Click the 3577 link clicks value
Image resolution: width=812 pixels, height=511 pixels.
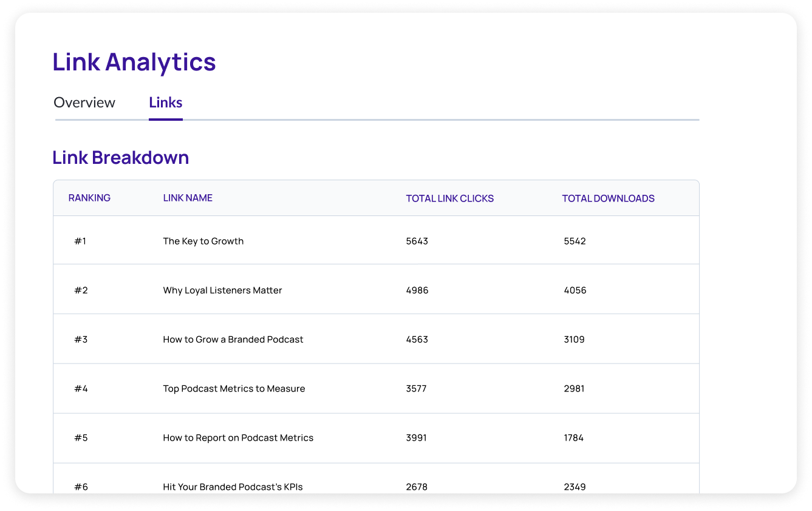pyautogui.click(x=416, y=388)
